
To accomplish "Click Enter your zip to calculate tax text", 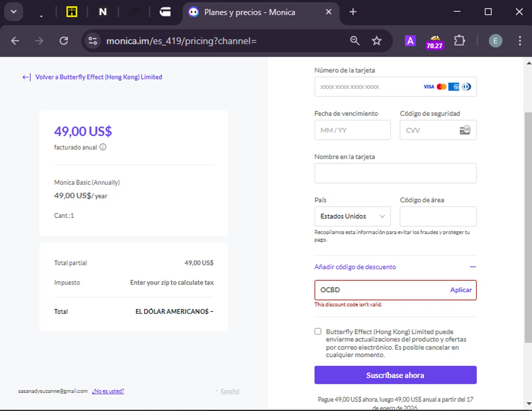I will coord(172,282).
